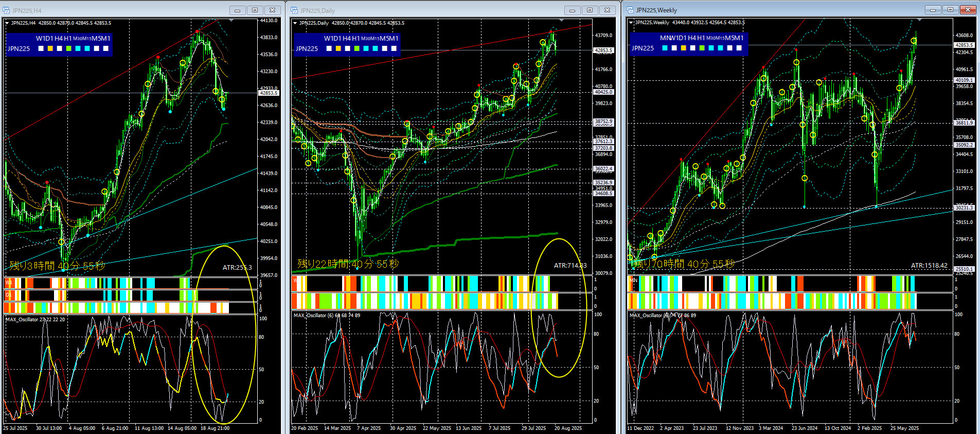Close the JPN225,Weekly chart window

(x=968, y=10)
